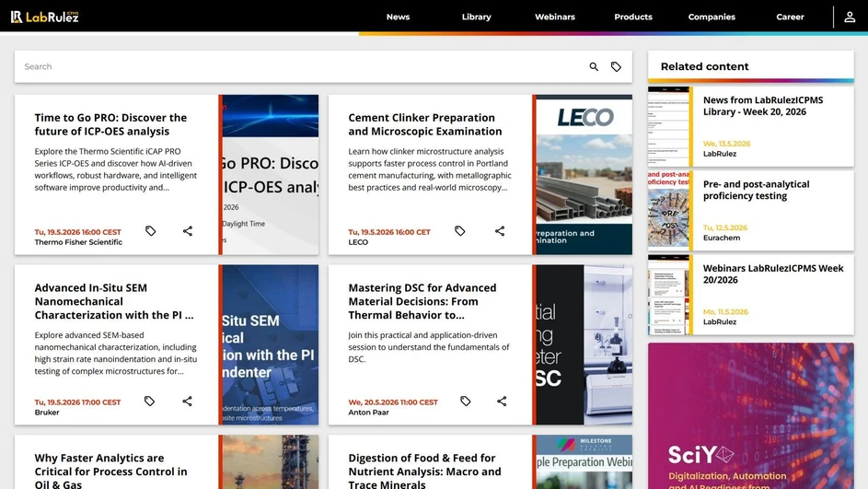The width and height of the screenshot is (868, 489).
Task: Click Oil & Gas refinery thumbnail
Action: click(270, 462)
